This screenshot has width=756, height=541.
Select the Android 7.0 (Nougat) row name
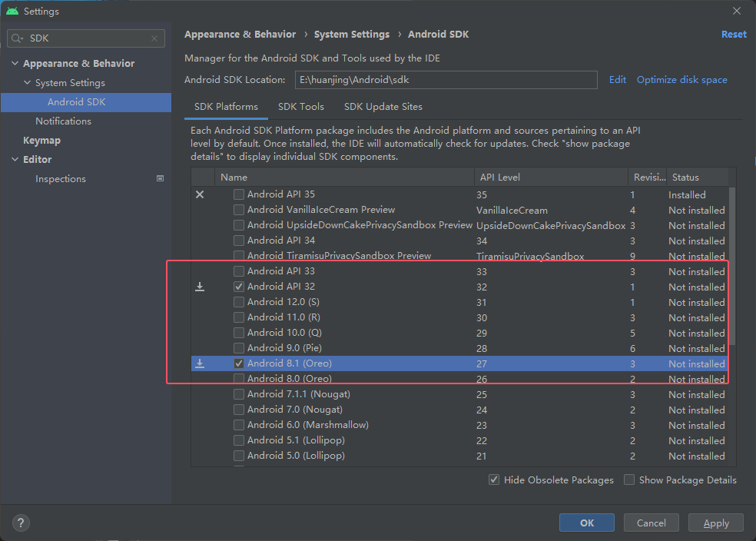pos(295,410)
